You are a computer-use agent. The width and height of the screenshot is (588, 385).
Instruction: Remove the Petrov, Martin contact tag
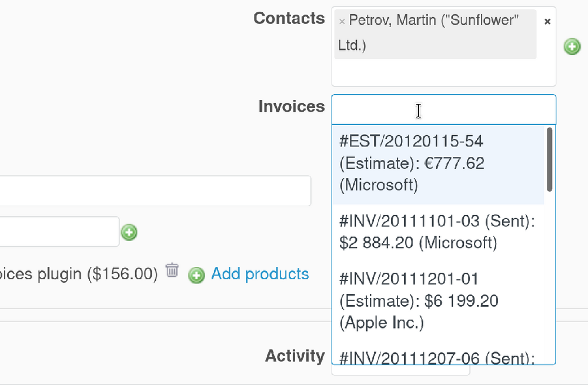tap(342, 21)
